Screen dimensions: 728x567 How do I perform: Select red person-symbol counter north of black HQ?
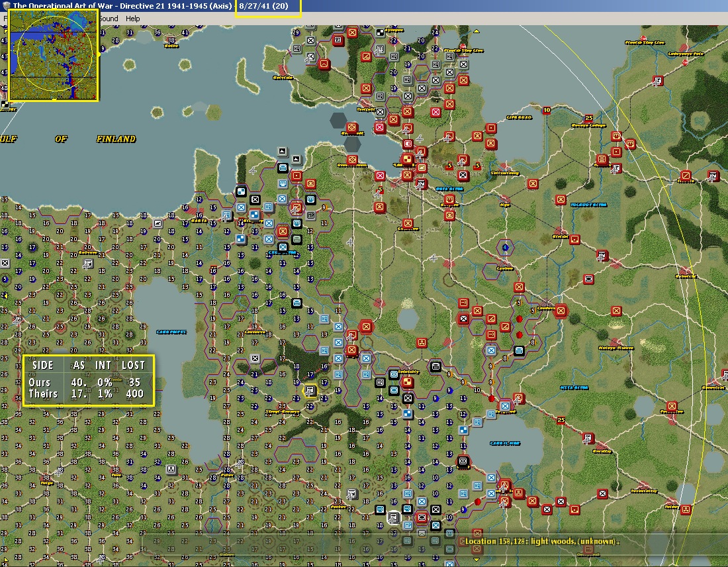pos(422,342)
